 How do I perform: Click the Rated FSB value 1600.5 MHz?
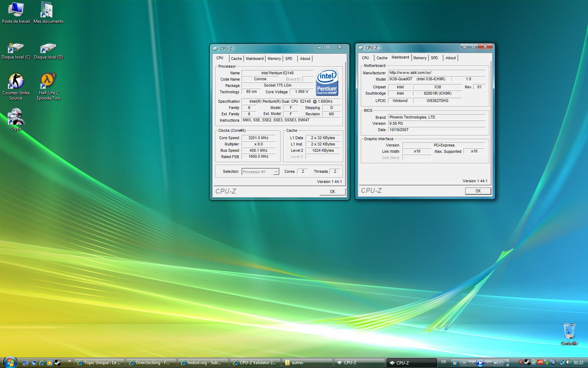pos(258,157)
